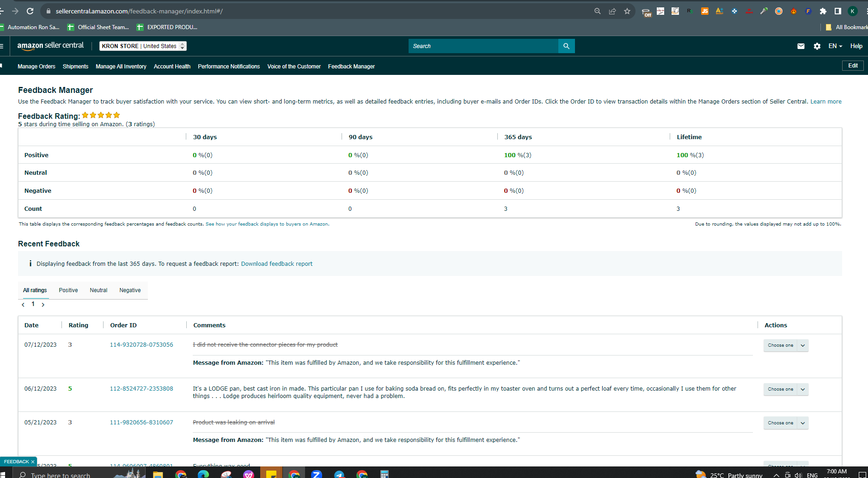The image size is (868, 478).
Task: Open the orange JS extension icon
Action: tap(705, 11)
